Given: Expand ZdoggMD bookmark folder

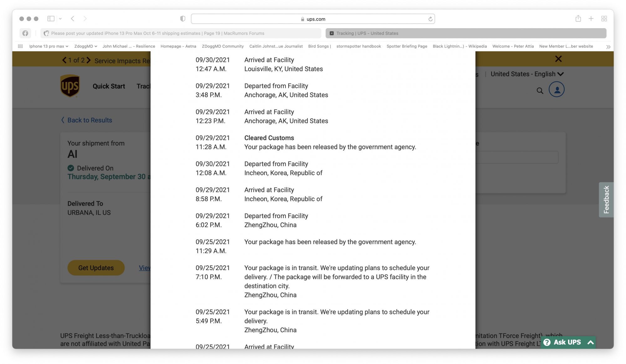Looking at the screenshot, I should (x=85, y=46).
